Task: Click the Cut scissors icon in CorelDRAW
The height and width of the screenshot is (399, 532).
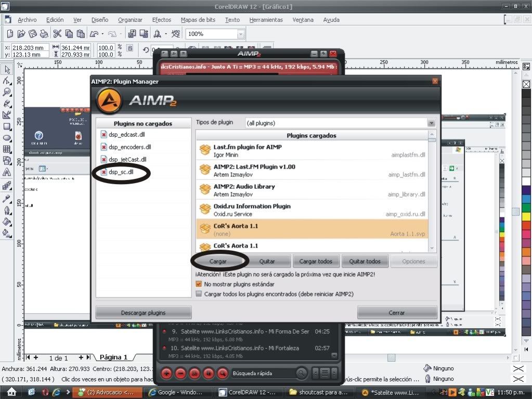Action: [57, 34]
